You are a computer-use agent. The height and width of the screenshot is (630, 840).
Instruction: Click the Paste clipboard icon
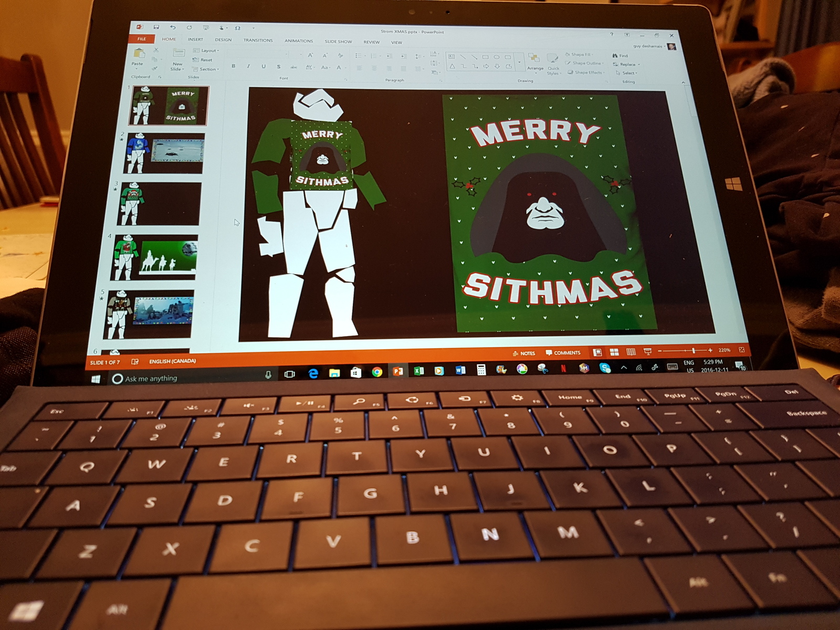139,54
